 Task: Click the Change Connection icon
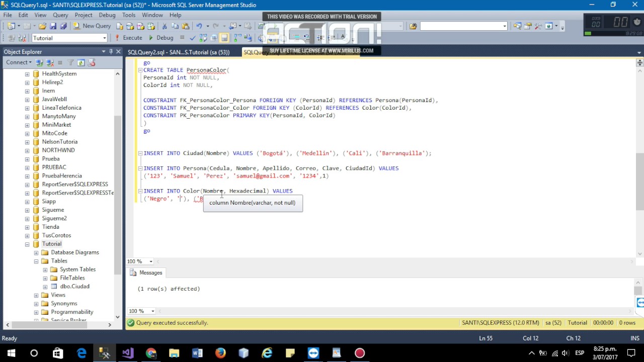(x=22, y=38)
